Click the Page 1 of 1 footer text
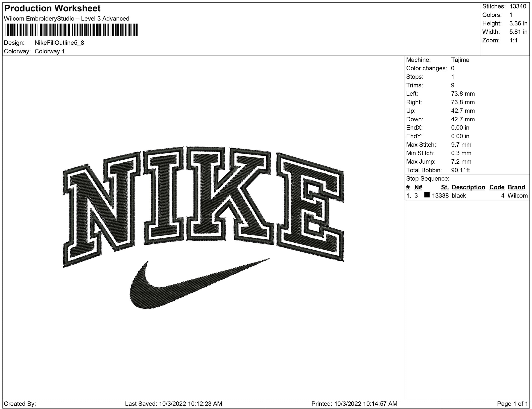 click(512, 404)
